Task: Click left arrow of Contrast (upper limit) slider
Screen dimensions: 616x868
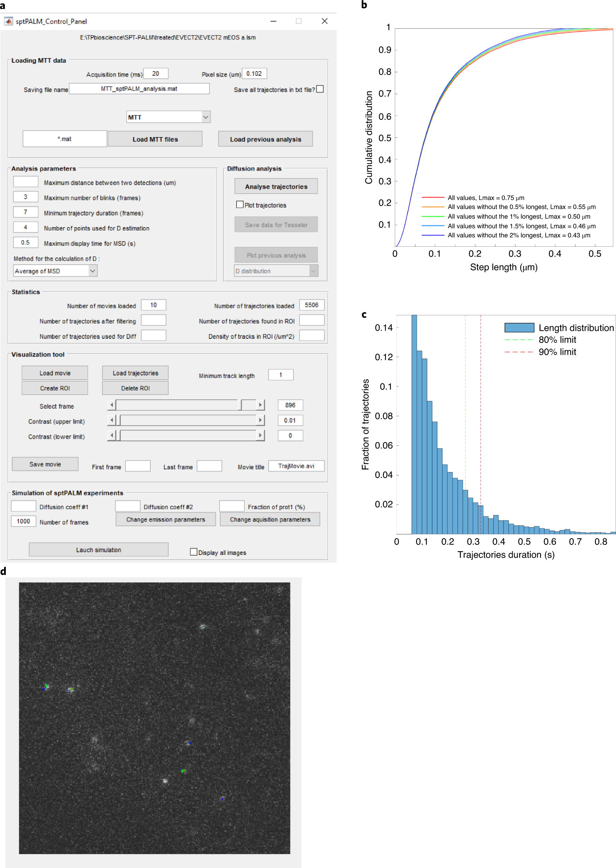Action: 111,420
